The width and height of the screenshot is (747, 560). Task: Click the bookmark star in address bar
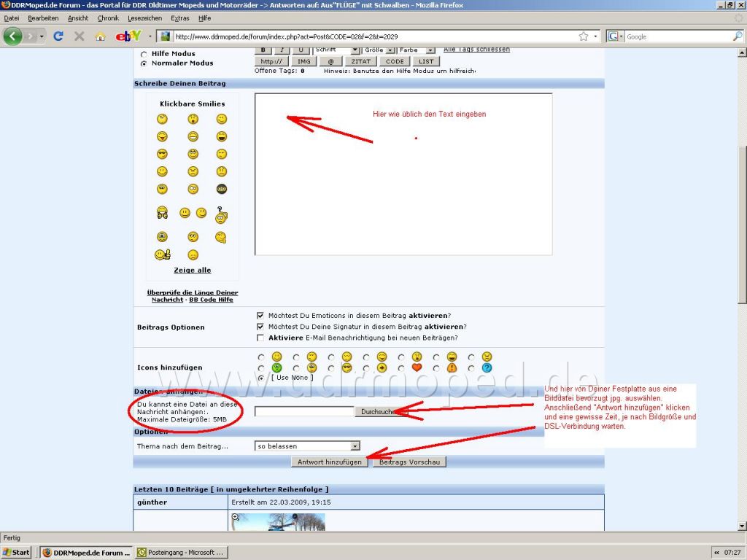[x=584, y=36]
